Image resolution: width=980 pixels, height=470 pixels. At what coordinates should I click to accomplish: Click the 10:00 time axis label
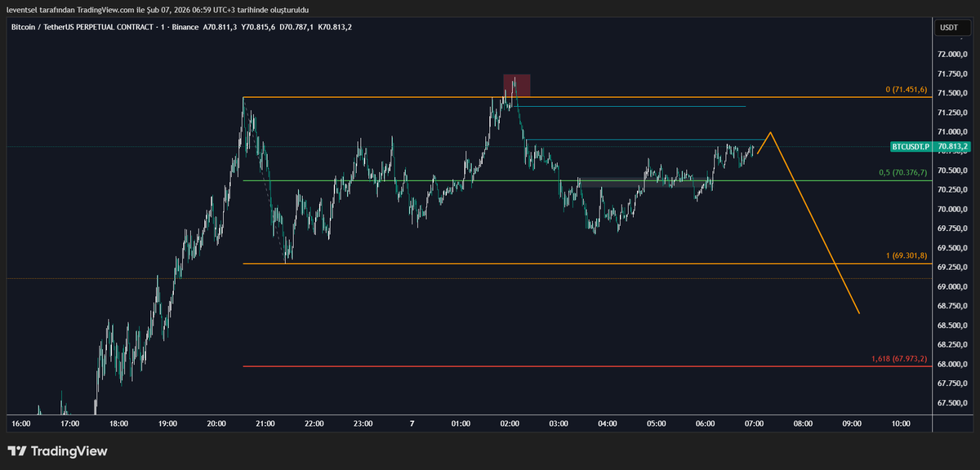(x=902, y=423)
